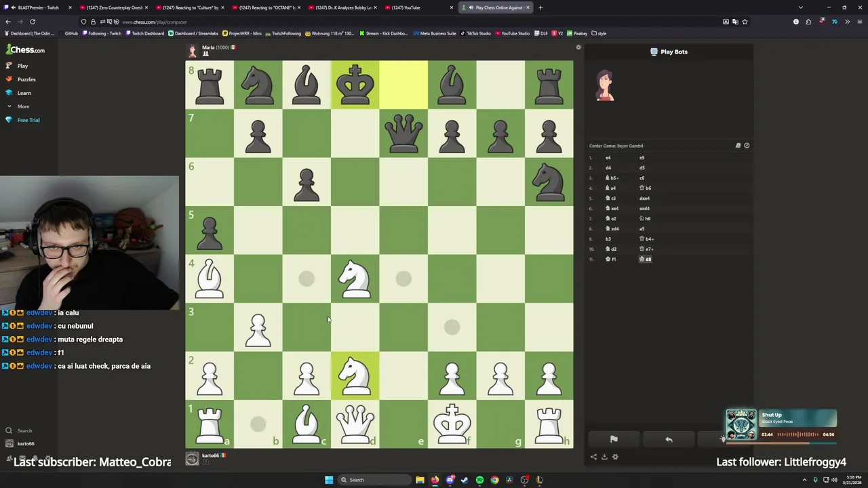Click the Maria bot avatar in panel
Screen dimensions: 868x488
coord(605,86)
